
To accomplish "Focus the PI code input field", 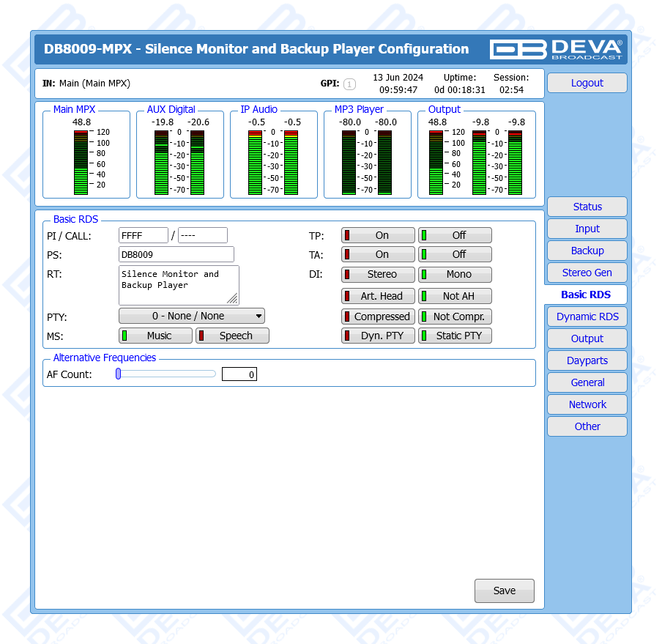I will (x=144, y=235).
